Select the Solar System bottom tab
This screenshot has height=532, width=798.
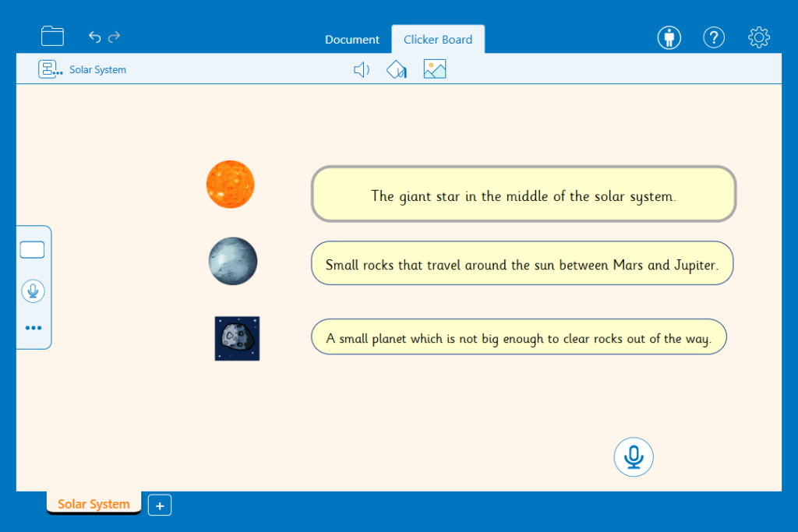94,503
